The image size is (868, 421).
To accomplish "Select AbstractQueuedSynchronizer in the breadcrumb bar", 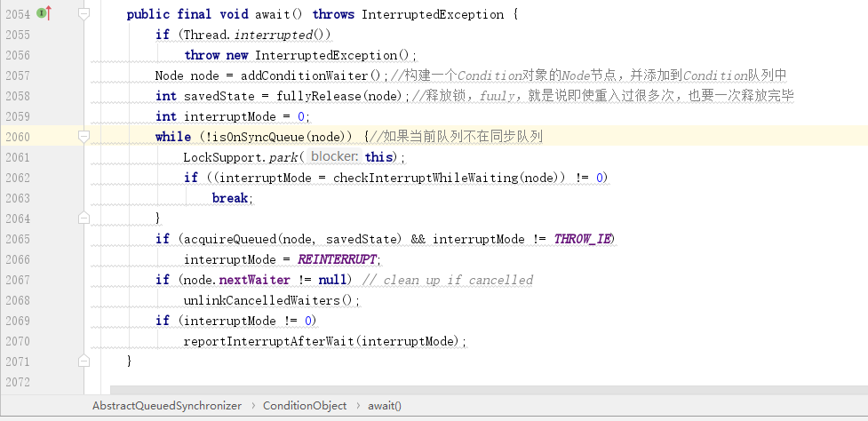I will pyautogui.click(x=167, y=406).
